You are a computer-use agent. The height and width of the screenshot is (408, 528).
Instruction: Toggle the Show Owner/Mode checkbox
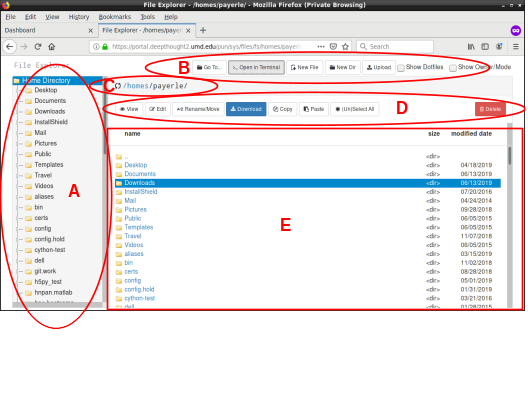pos(453,68)
